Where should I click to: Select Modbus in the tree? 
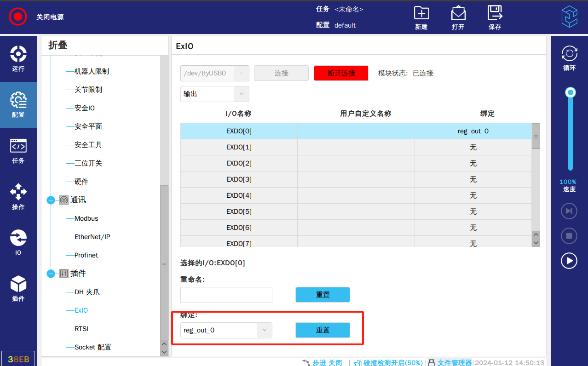pos(86,218)
